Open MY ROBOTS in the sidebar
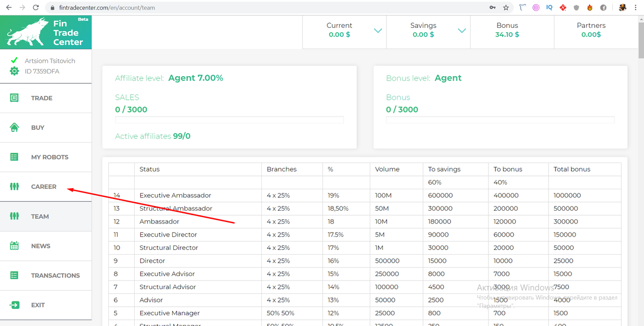Image resolution: width=644 pixels, height=326 pixels. point(46,157)
